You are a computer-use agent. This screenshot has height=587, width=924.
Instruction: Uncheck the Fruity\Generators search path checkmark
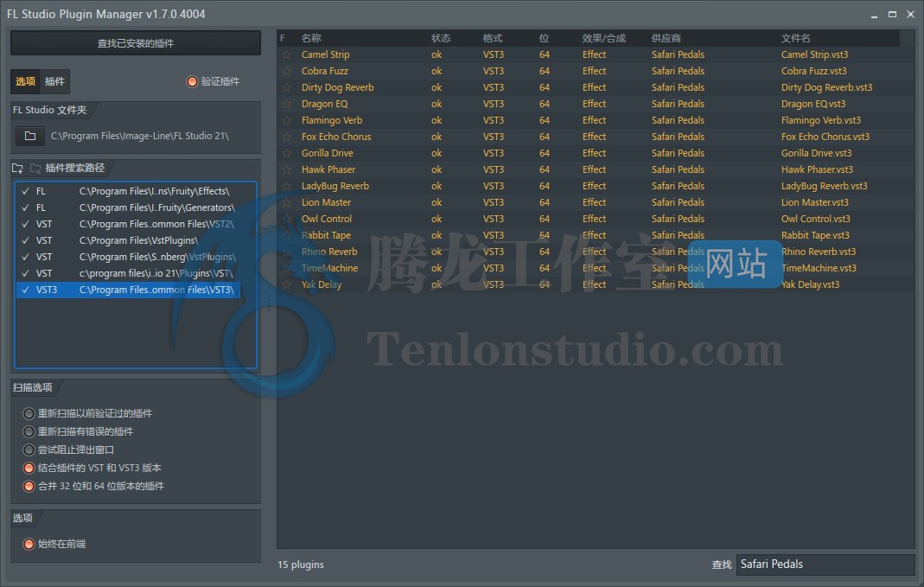25,207
